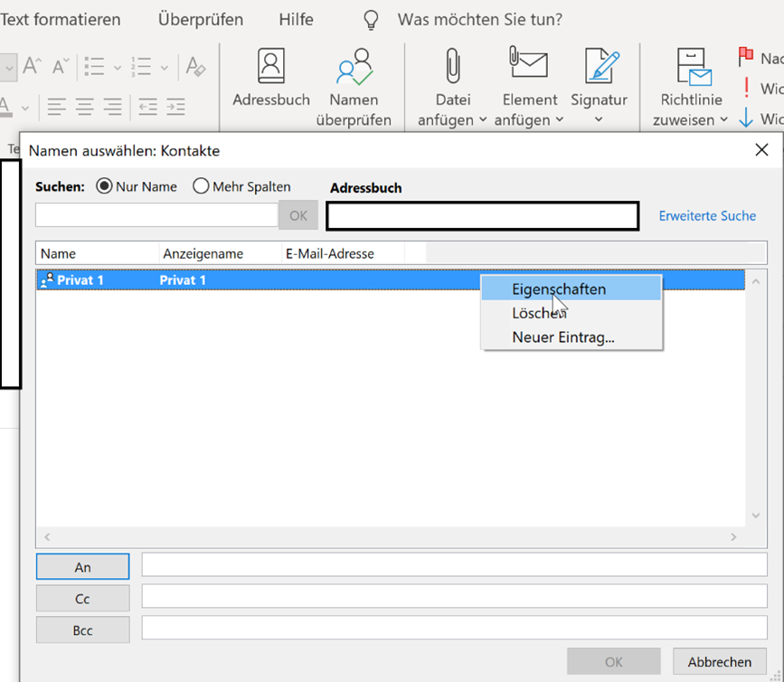
Task: Click the Namen überprüfen icon
Action: tap(354, 68)
